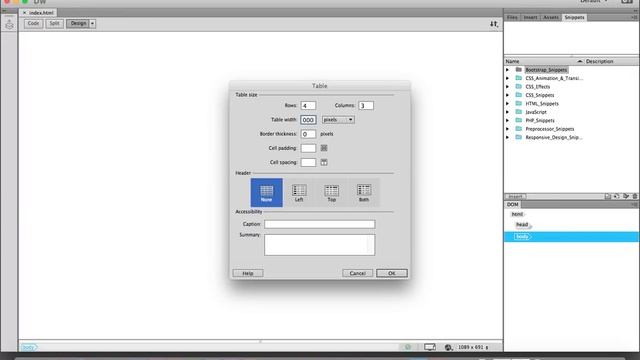Click the Summary text area
Viewport: 640px width, 360px height.
[x=320, y=245]
